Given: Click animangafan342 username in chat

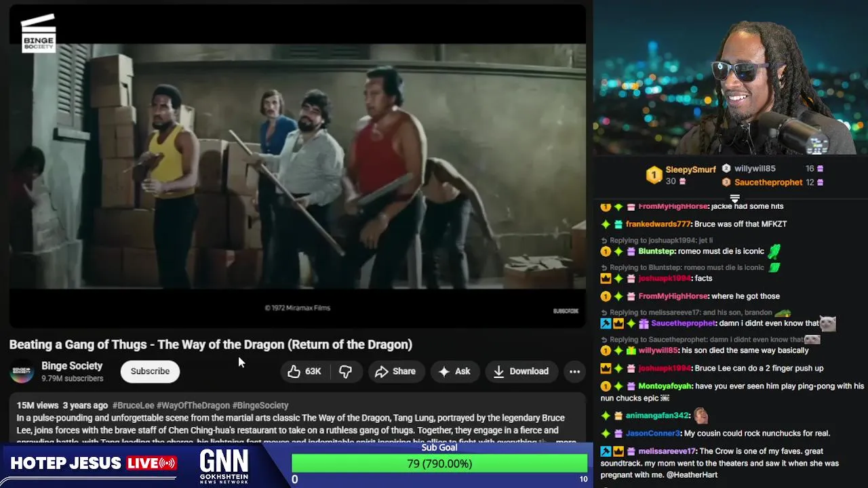Looking at the screenshot, I should click(x=657, y=415).
